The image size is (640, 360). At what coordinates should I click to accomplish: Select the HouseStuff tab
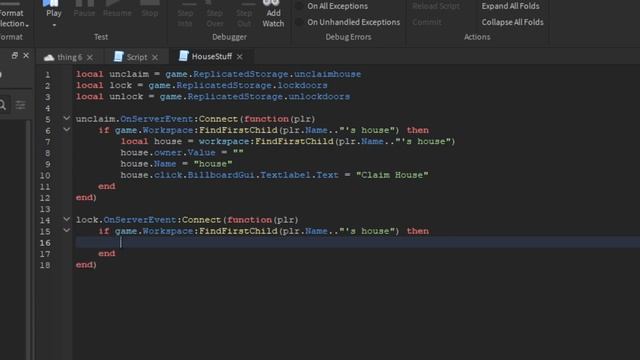[x=211, y=56]
